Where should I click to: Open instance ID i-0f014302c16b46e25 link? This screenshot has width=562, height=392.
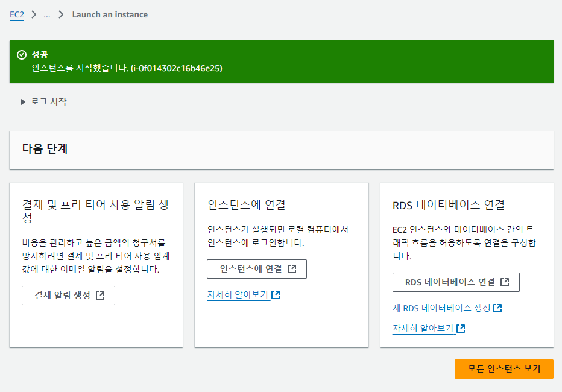coord(177,68)
